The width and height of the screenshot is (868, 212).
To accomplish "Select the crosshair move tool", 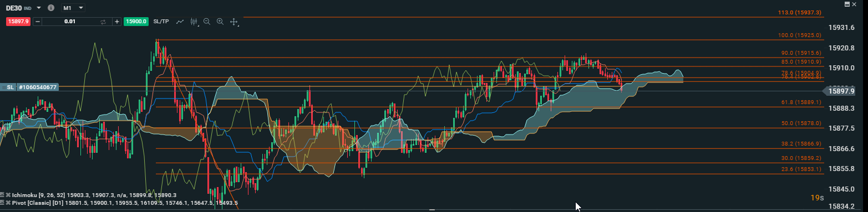I will coord(234,22).
